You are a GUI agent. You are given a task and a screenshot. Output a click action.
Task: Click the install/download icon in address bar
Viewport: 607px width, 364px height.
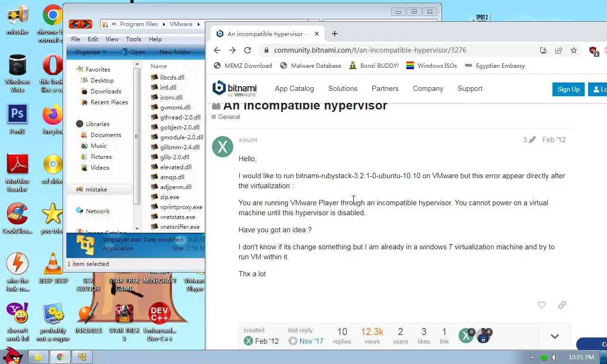coord(543,50)
